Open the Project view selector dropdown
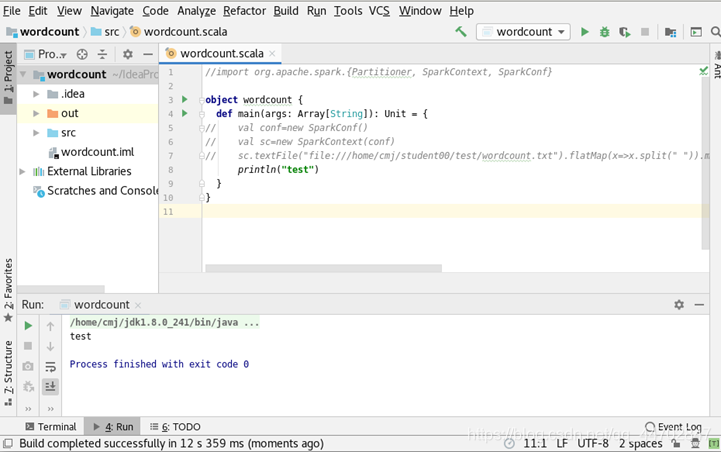721x453 pixels. point(46,54)
